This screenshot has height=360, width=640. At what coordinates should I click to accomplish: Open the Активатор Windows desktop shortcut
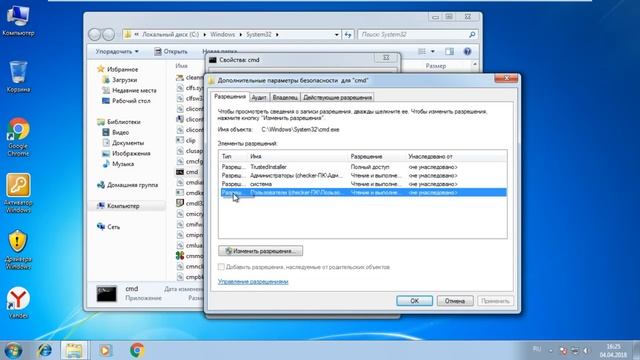pos(18,193)
